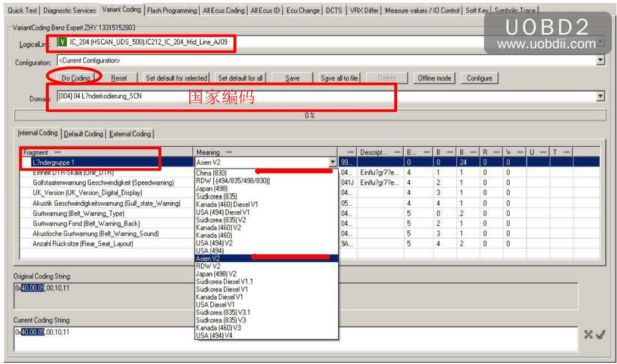Choose RDW [-(494/835/498/830)] option
This screenshot has width=617, height=364.
pyautogui.click(x=266, y=181)
